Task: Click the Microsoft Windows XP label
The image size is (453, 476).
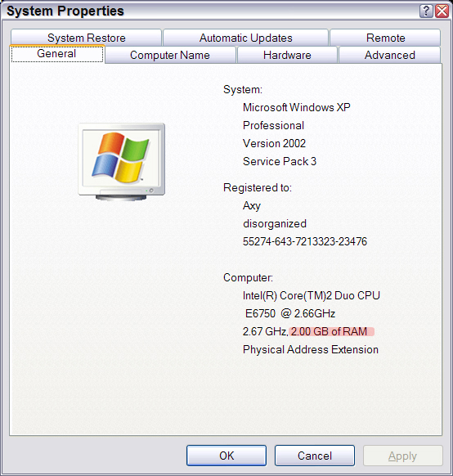Action: 297,107
